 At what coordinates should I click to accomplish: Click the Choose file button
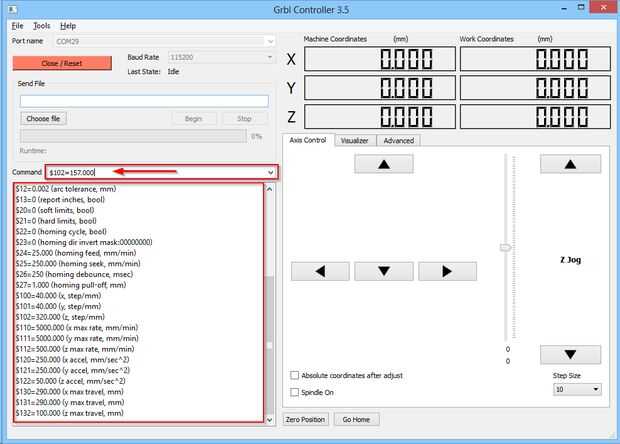[43, 119]
